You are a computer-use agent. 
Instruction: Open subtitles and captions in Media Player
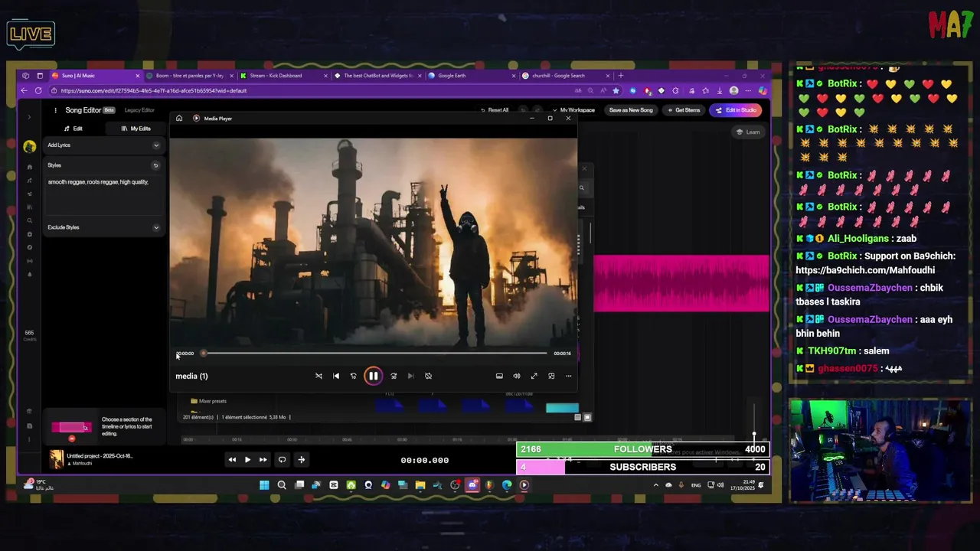click(x=499, y=376)
